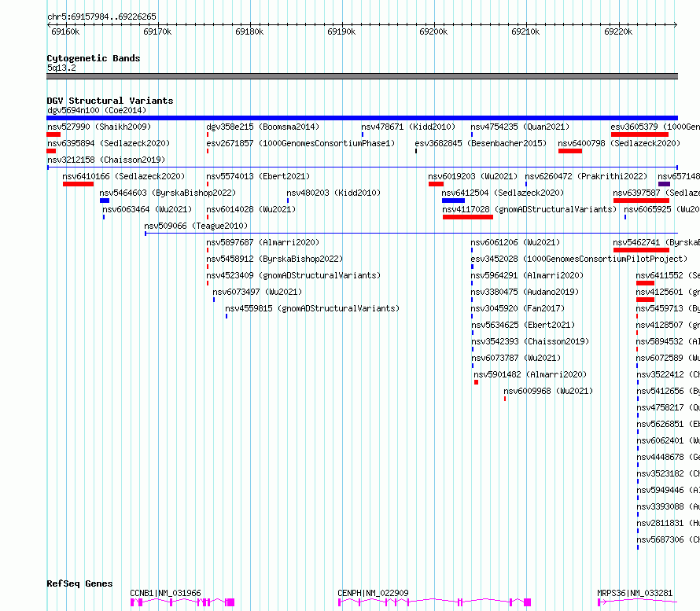
Task: Select the nsv4448678 variant label
Action: coord(668,457)
